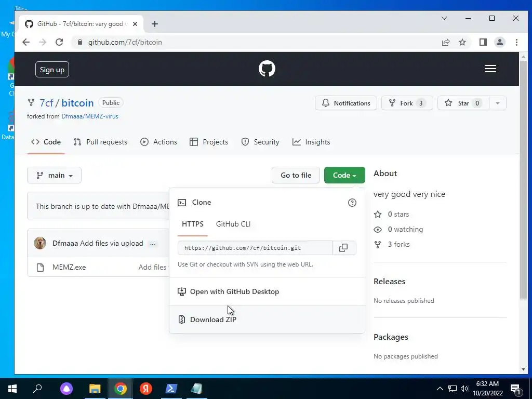Open Chrome side panel icon
532x399 pixels.
click(483, 42)
